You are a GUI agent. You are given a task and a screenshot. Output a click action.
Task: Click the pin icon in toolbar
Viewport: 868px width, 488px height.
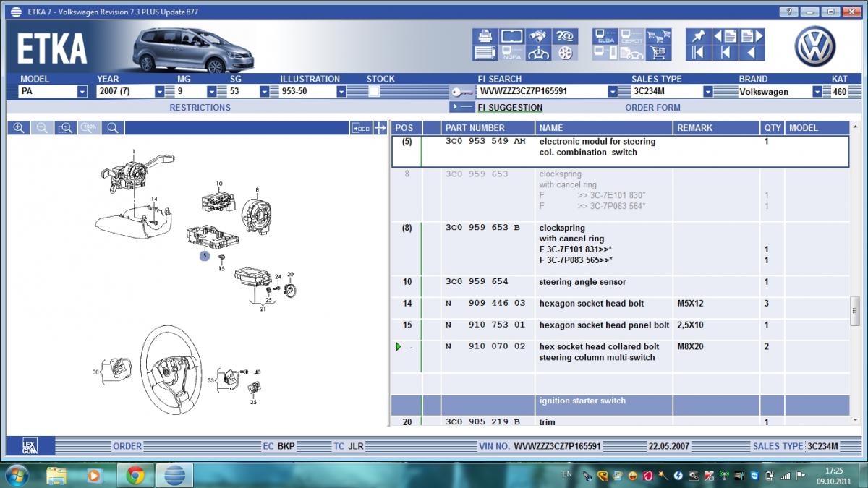pos(698,36)
